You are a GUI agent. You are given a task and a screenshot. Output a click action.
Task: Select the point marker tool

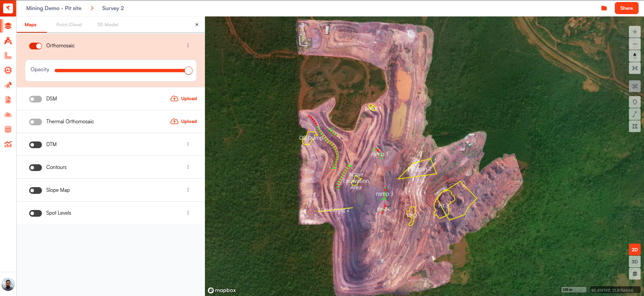[635, 102]
